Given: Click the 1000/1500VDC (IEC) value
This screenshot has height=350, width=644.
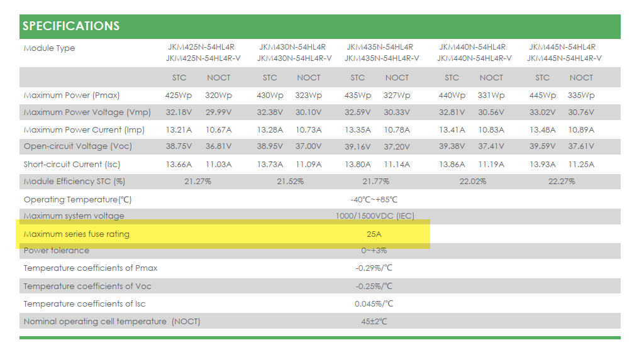Looking at the screenshot, I should pos(375,216).
